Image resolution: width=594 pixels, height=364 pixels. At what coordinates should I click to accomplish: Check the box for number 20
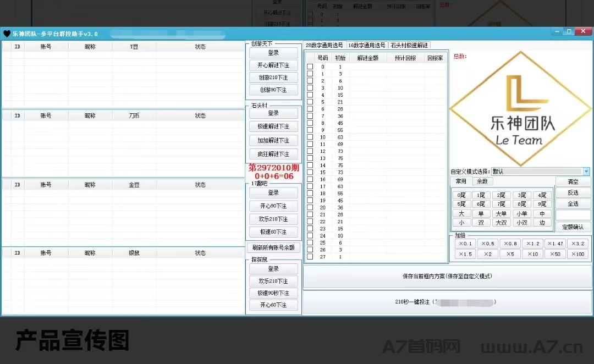310,207
